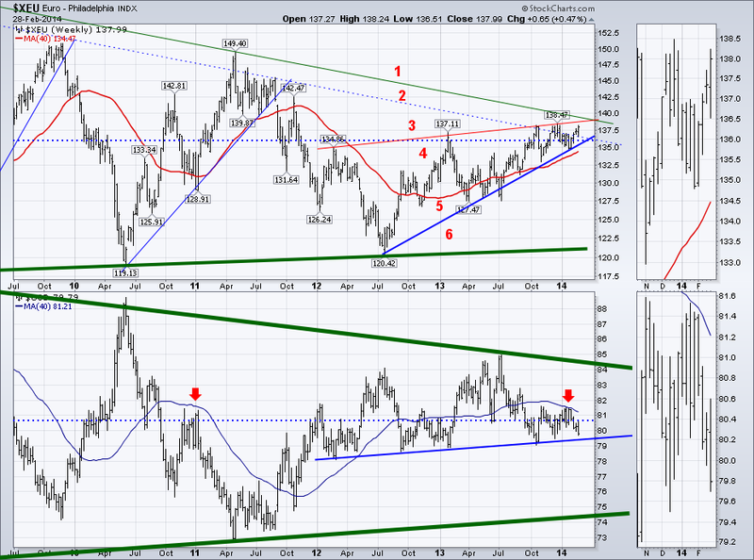Click the 125.91 price label
The width and height of the screenshot is (754, 560).
151,222
